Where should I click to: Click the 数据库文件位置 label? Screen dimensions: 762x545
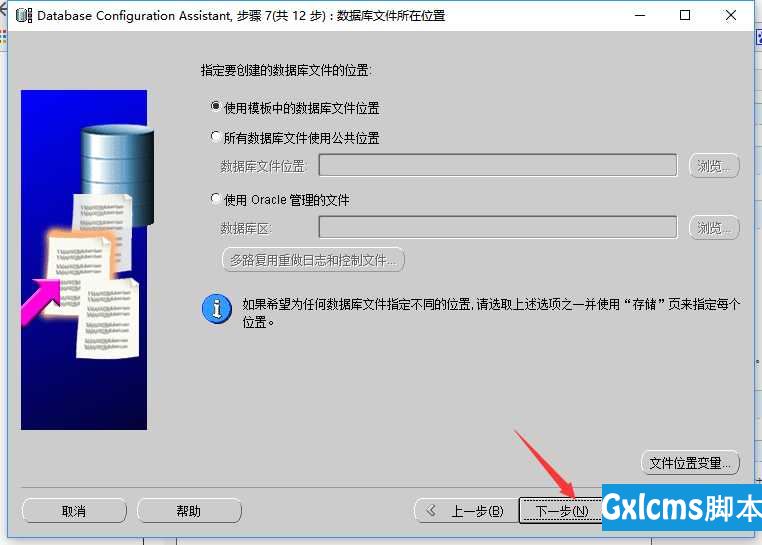point(262,166)
